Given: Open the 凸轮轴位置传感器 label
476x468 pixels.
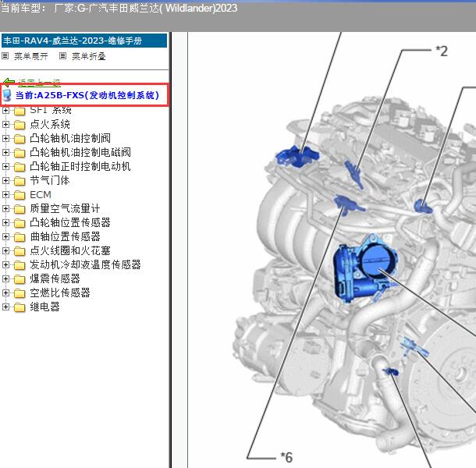Looking at the screenshot, I should coord(70,222).
